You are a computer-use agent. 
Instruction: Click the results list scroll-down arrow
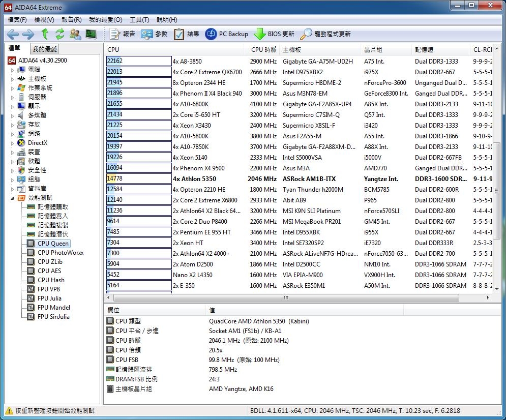pos(497,289)
